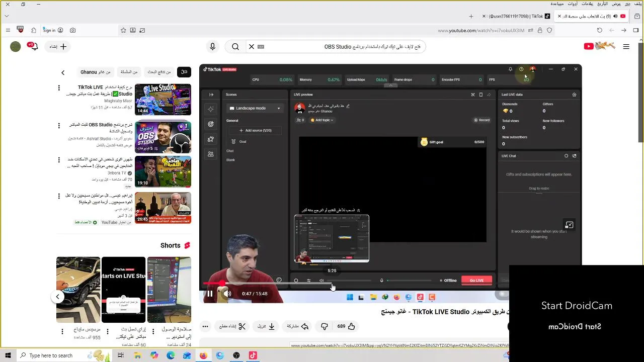The image size is (644, 362).
Task: Reload the page in Firefox
Action: tap(600, 30)
